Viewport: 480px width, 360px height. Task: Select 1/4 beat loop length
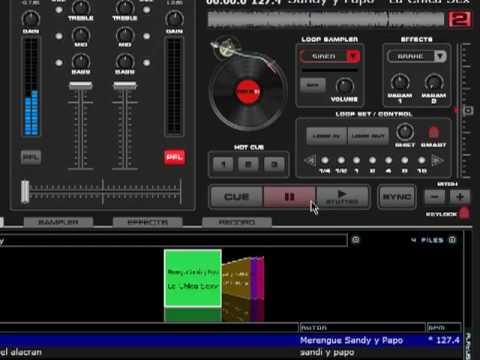(x=325, y=161)
